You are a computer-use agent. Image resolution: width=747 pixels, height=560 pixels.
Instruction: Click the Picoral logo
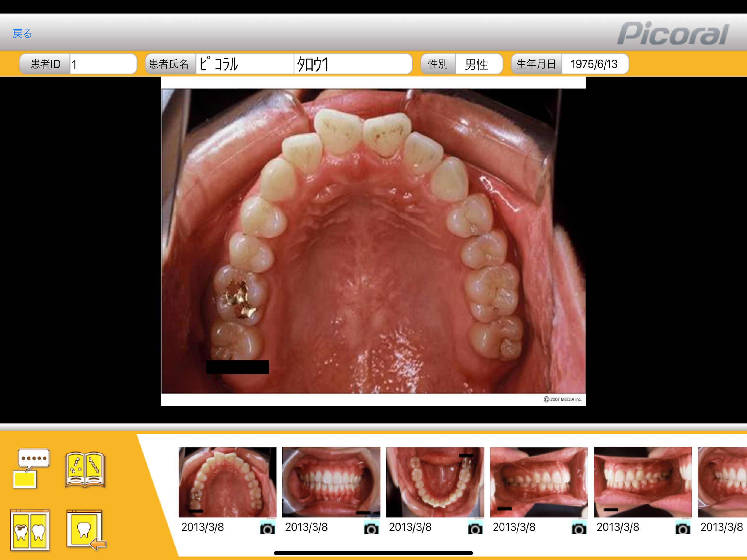(x=673, y=33)
